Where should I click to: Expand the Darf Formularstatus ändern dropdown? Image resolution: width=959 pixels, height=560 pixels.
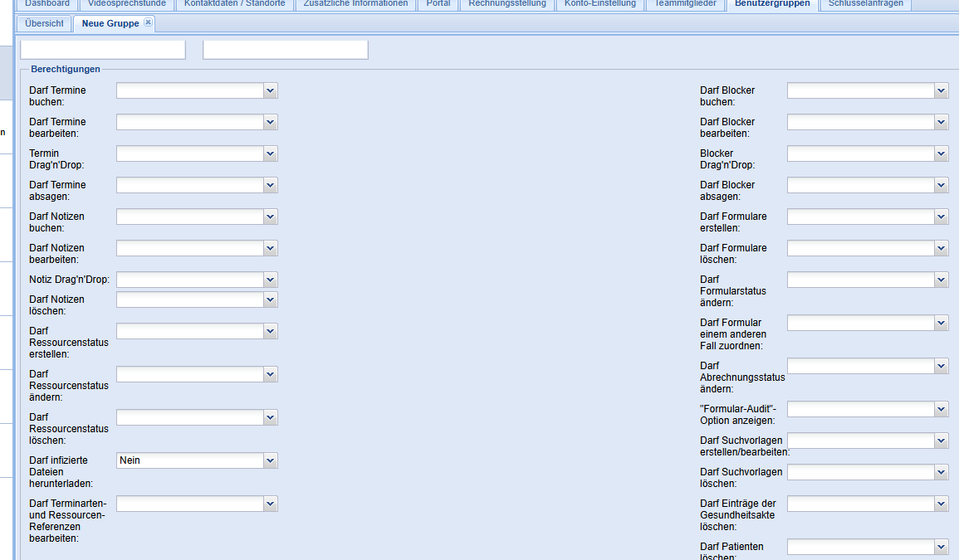[x=941, y=280]
